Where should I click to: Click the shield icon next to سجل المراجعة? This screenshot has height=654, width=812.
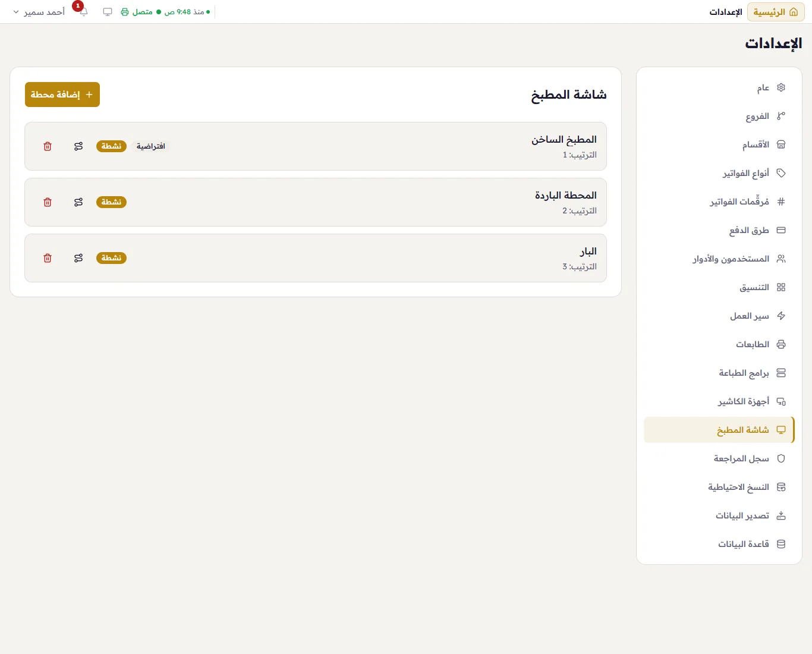(x=781, y=458)
